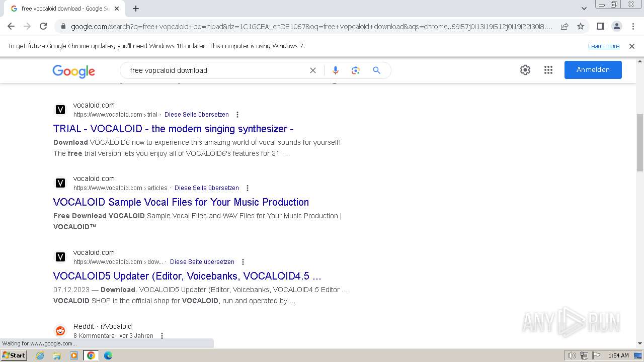
Task: Open the VOCALOID5 Updater result
Action: point(187,276)
